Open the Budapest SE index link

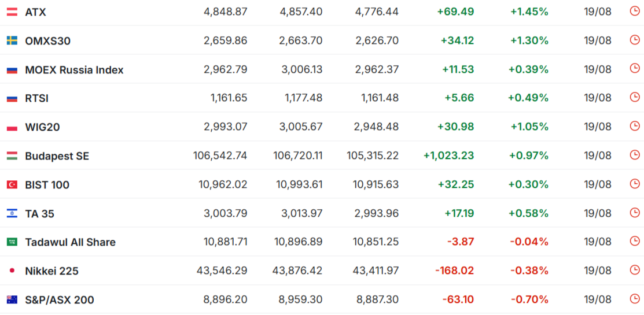point(57,156)
